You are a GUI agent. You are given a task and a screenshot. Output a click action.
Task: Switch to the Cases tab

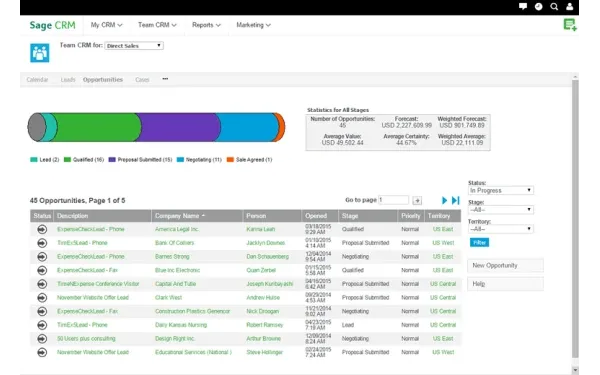click(x=142, y=80)
